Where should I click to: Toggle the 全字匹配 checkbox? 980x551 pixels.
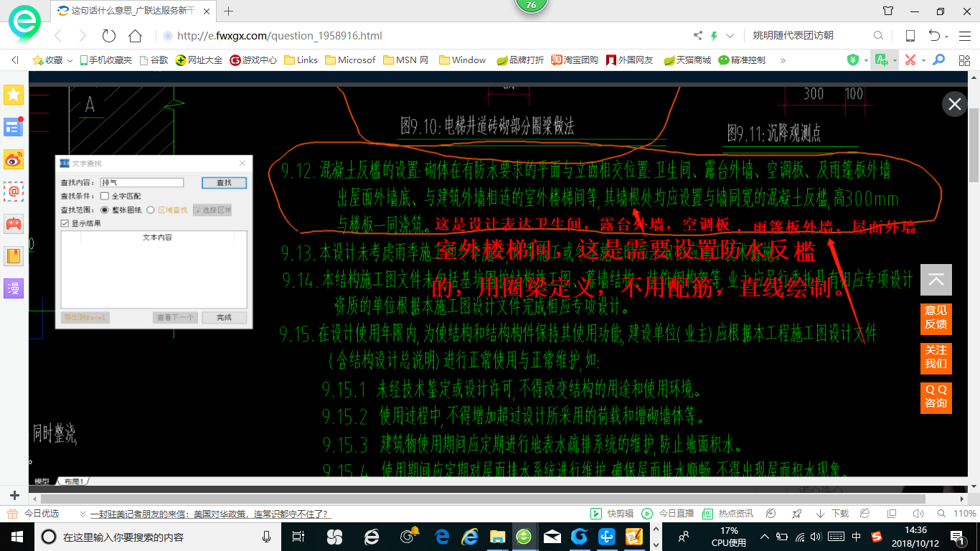point(105,196)
